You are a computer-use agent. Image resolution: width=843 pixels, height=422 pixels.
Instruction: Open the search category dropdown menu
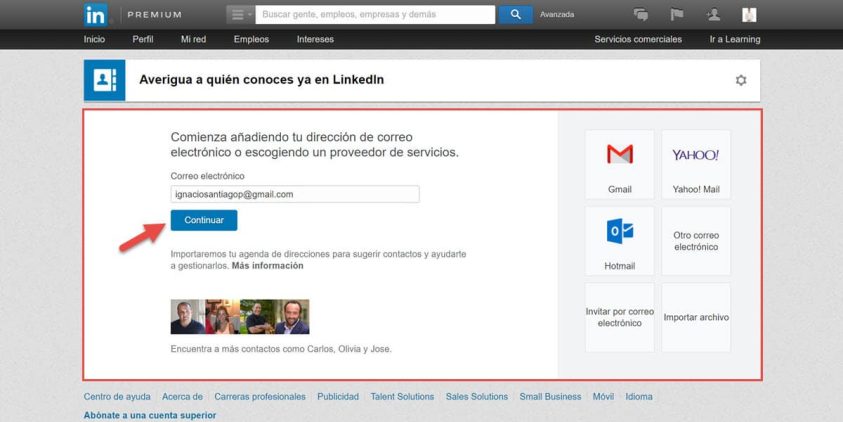240,15
